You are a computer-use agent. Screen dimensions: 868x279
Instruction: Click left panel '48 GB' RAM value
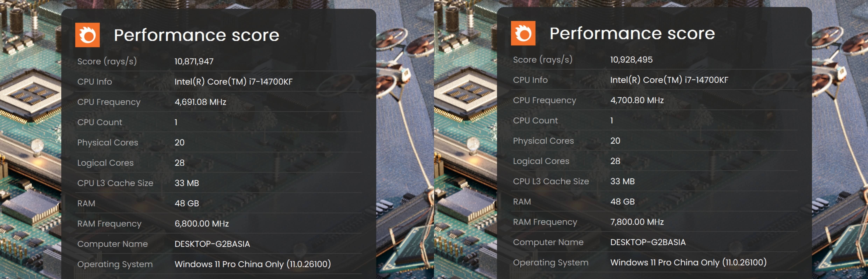tap(187, 204)
